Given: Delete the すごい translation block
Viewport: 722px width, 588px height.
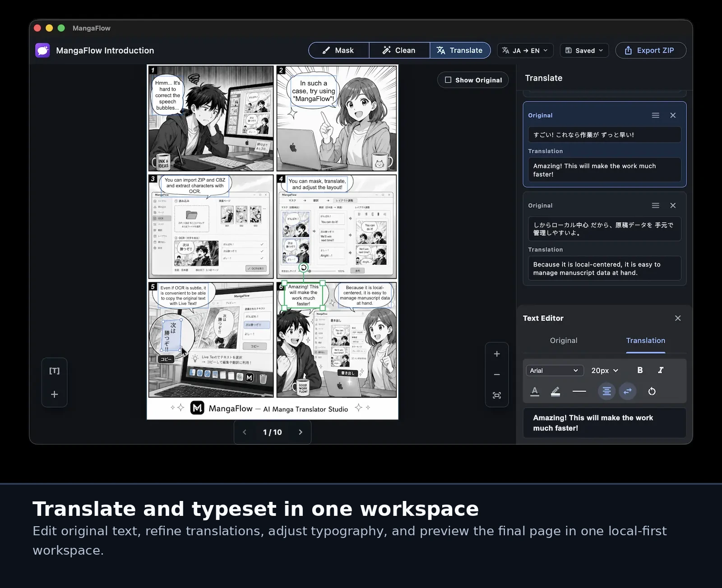Looking at the screenshot, I should pos(673,115).
